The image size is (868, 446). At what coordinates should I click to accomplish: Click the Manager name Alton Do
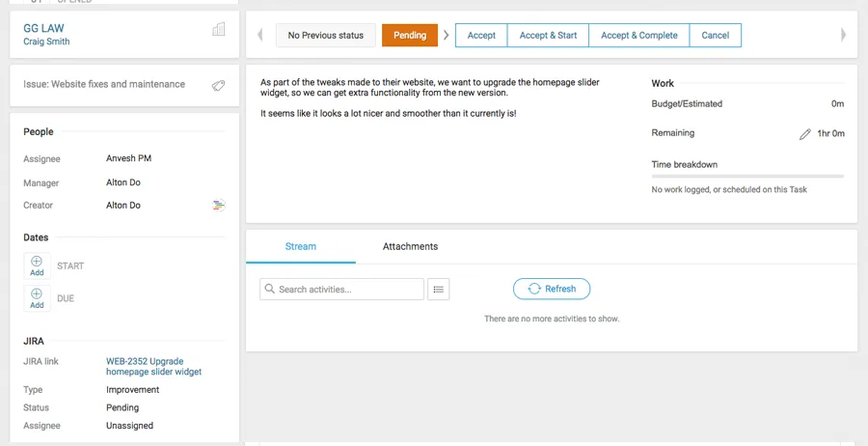(122, 182)
